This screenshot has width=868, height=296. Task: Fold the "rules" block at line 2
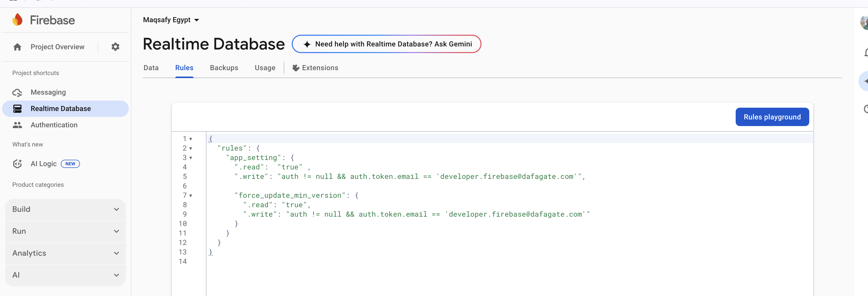[x=191, y=149]
